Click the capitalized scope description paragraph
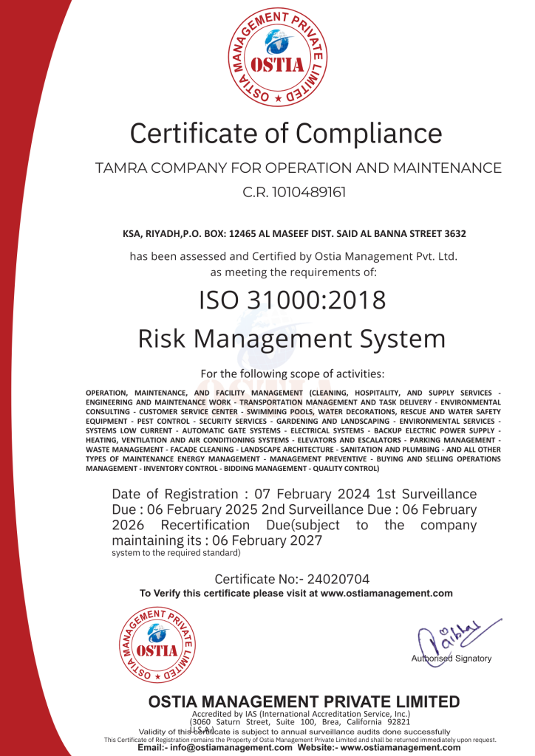 tap(293, 430)
